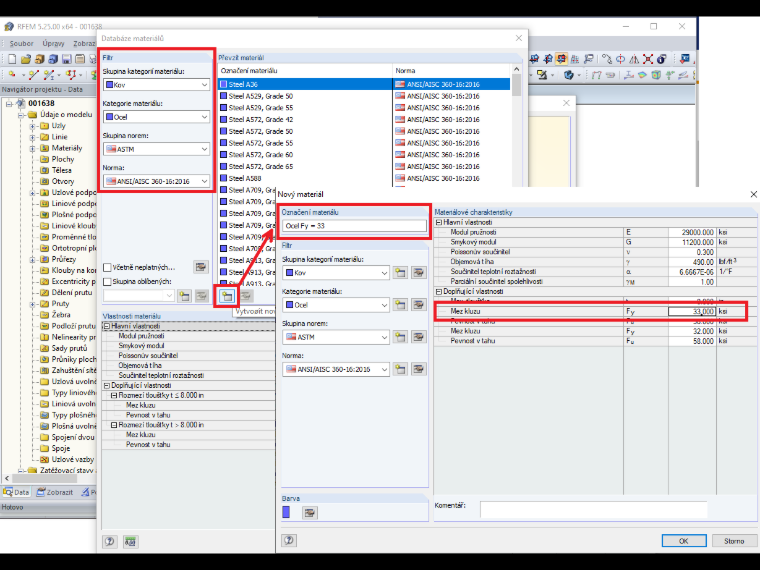This screenshot has width=760, height=570.
Task: Click edit icon next to Norma dropdown in Nový materiál
Action: (418, 369)
